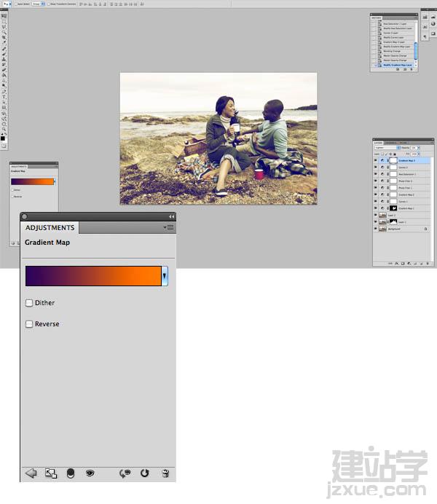Image resolution: width=437 pixels, height=504 pixels.
Task: Open the layer blending mode dropdown
Action: [387, 148]
